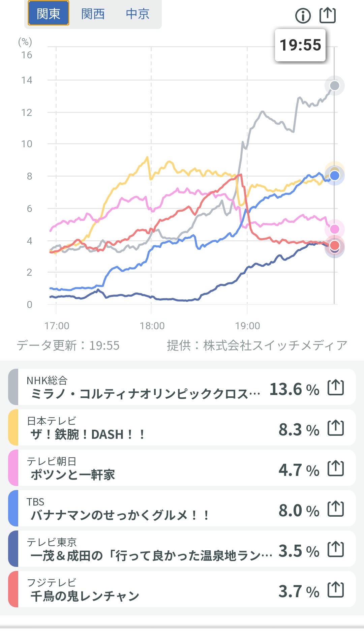Click the pink テレビ朝日 color swatch
The width and height of the screenshot is (364, 639).
(13, 468)
